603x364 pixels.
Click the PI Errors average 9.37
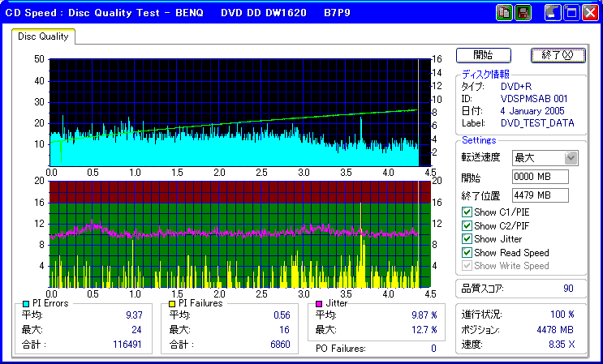[134, 315]
